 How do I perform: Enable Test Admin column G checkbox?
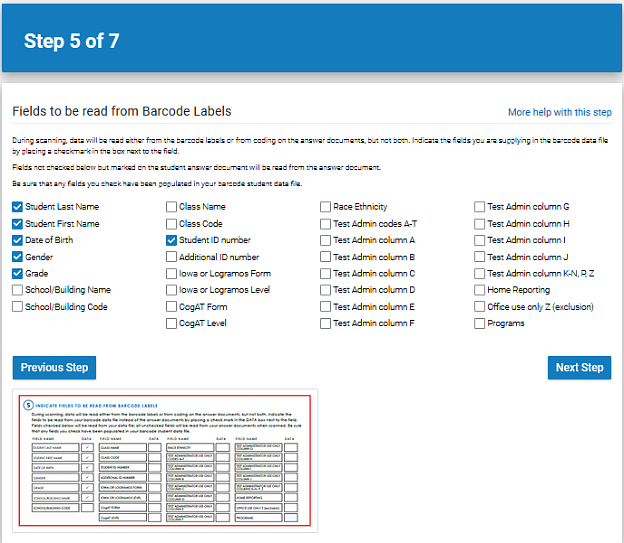[x=479, y=207]
